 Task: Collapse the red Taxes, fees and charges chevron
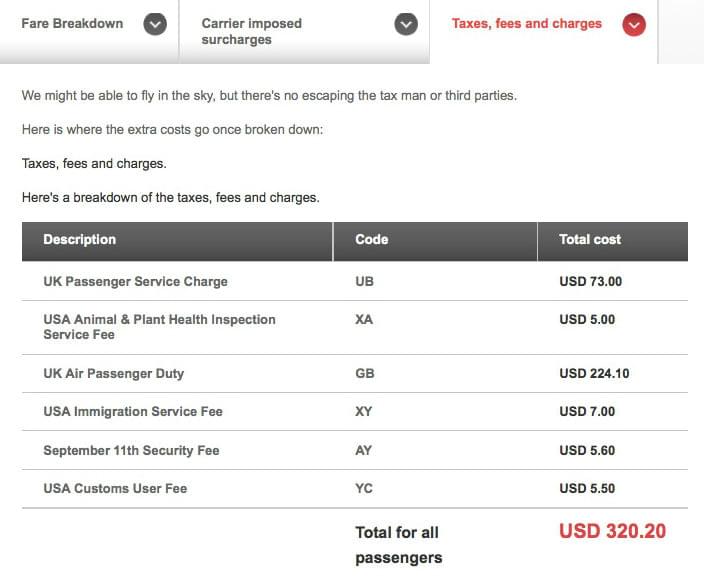tap(634, 25)
